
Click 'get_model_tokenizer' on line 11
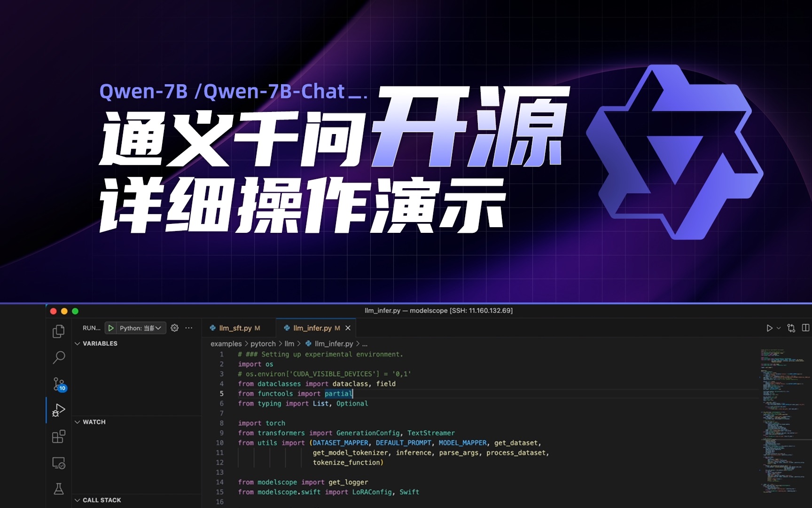click(x=351, y=452)
